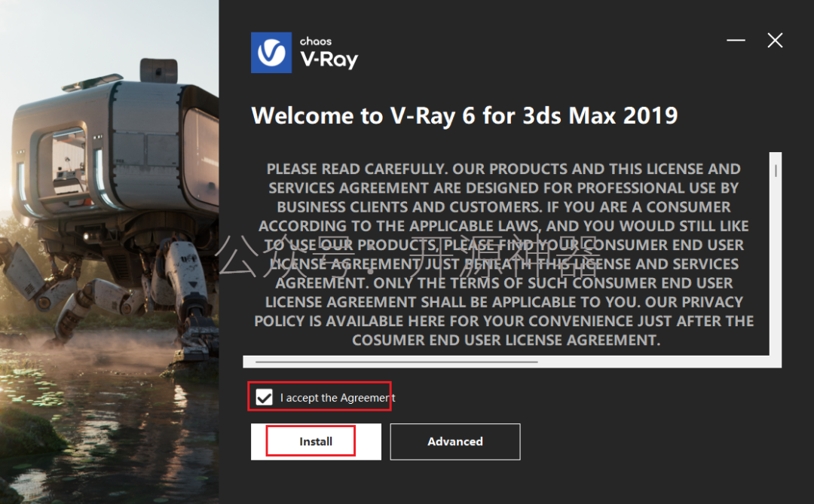Click the 'Welcome to V-Ray 6' heading

click(464, 115)
